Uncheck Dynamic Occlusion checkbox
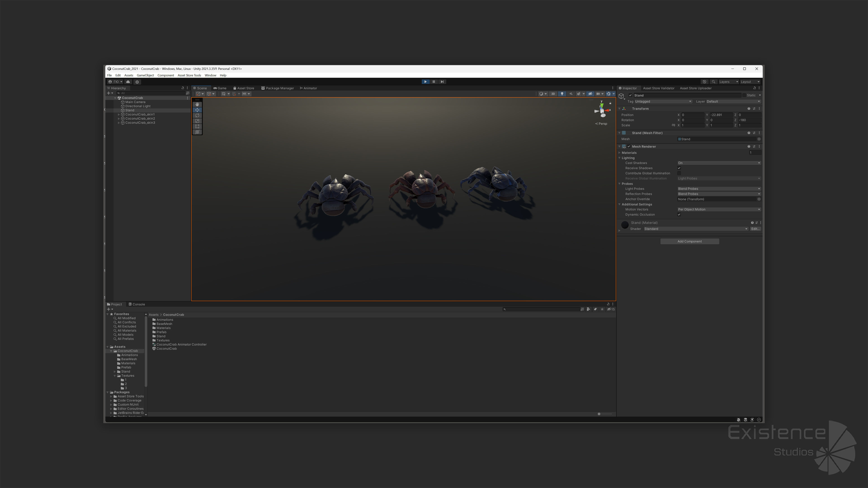Screen dimensions: 868x488 (679, 215)
